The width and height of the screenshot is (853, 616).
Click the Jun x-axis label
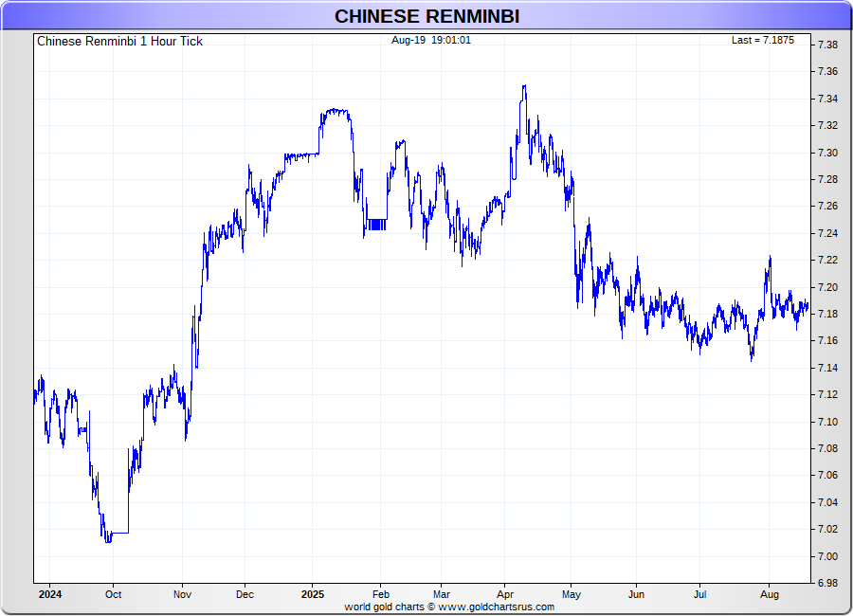[636, 594]
